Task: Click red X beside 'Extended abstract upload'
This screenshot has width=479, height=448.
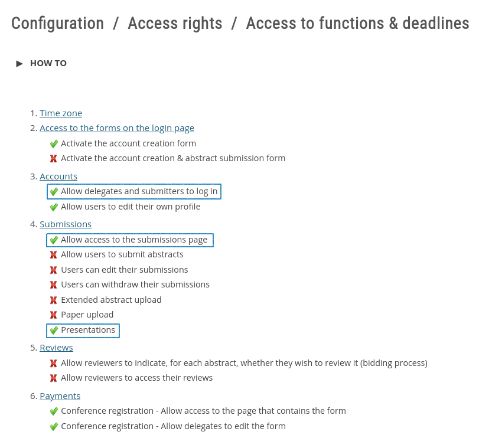Action: (54, 300)
